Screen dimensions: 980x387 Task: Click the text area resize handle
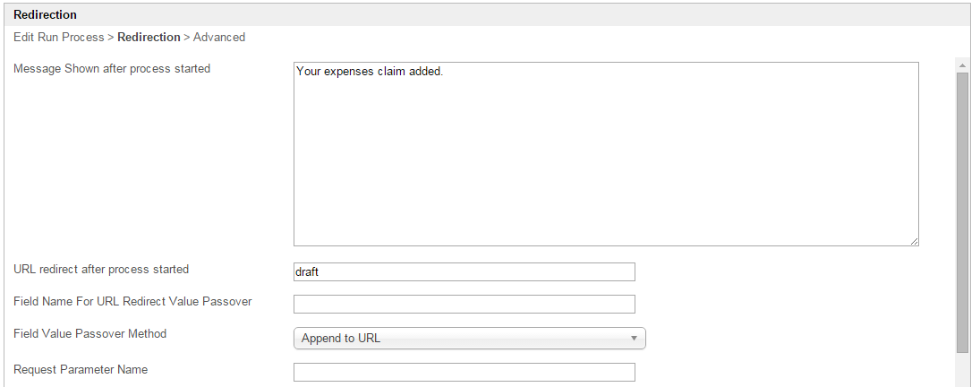tap(914, 241)
